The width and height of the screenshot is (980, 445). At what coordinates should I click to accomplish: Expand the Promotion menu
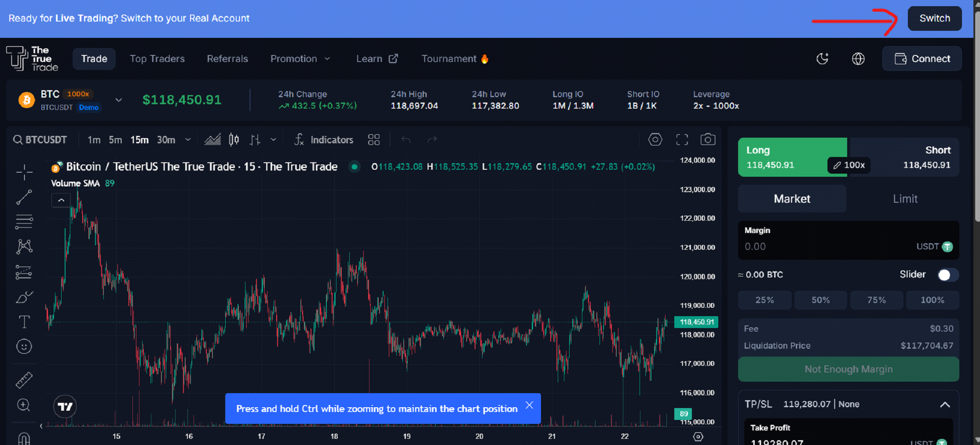[x=300, y=58]
